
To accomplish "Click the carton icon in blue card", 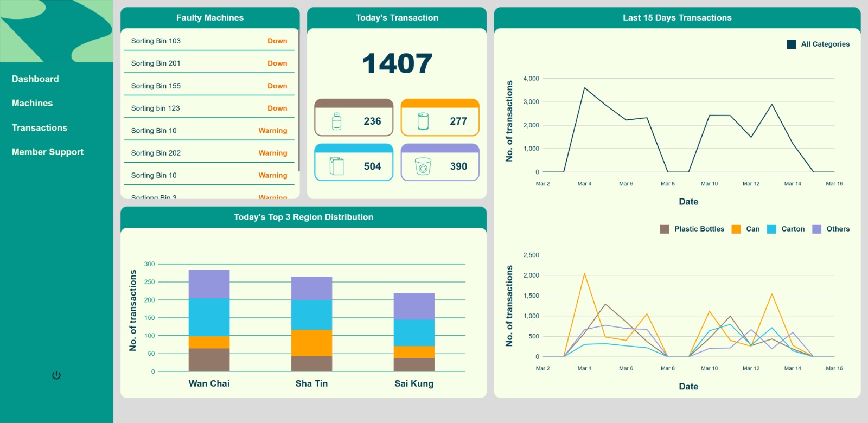I will point(336,166).
